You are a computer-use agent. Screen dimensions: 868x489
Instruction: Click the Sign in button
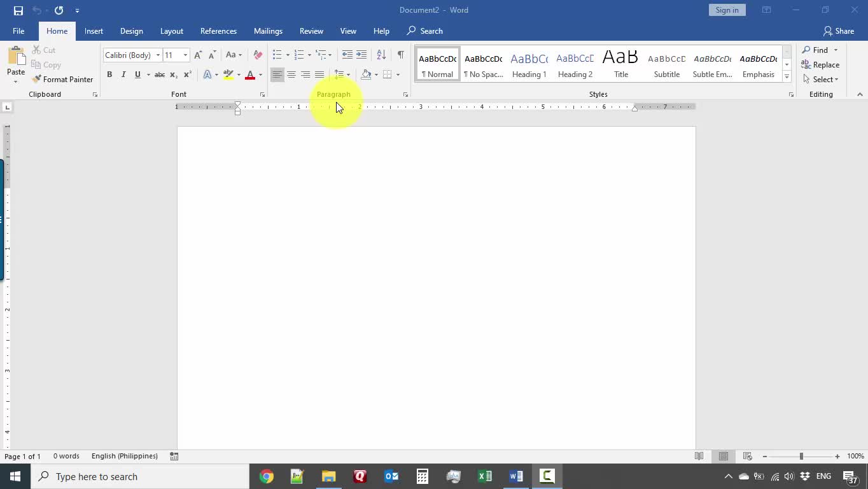point(727,10)
